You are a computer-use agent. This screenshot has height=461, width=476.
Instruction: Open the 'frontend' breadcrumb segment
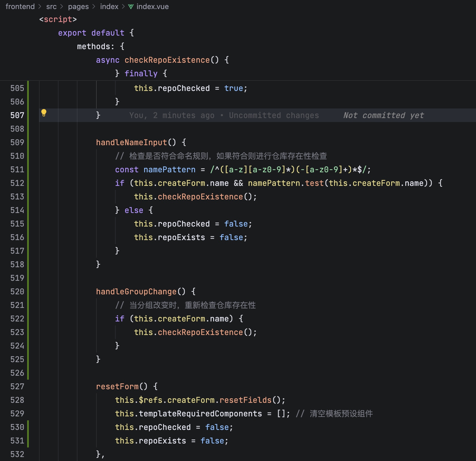point(20,6)
